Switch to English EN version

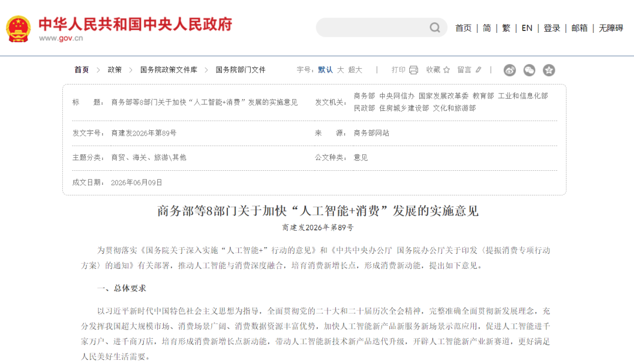click(x=527, y=28)
